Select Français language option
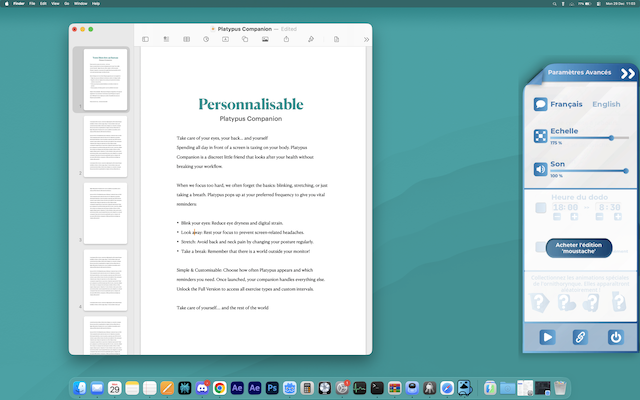The width and height of the screenshot is (640, 400). coord(566,104)
